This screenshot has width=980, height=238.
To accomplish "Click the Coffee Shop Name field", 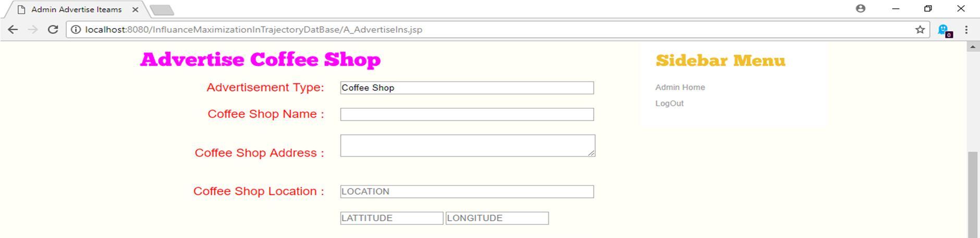I will tap(467, 114).
